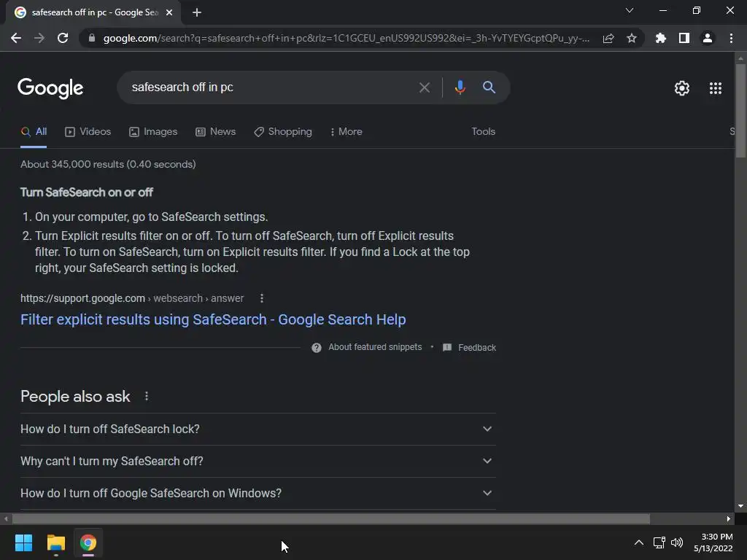
Task: Open the search Tools options
Action: click(483, 132)
